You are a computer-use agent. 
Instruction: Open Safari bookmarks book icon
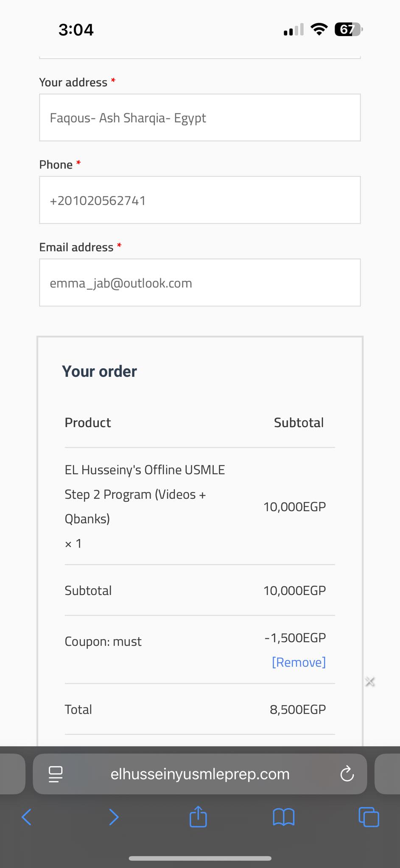pos(283,817)
